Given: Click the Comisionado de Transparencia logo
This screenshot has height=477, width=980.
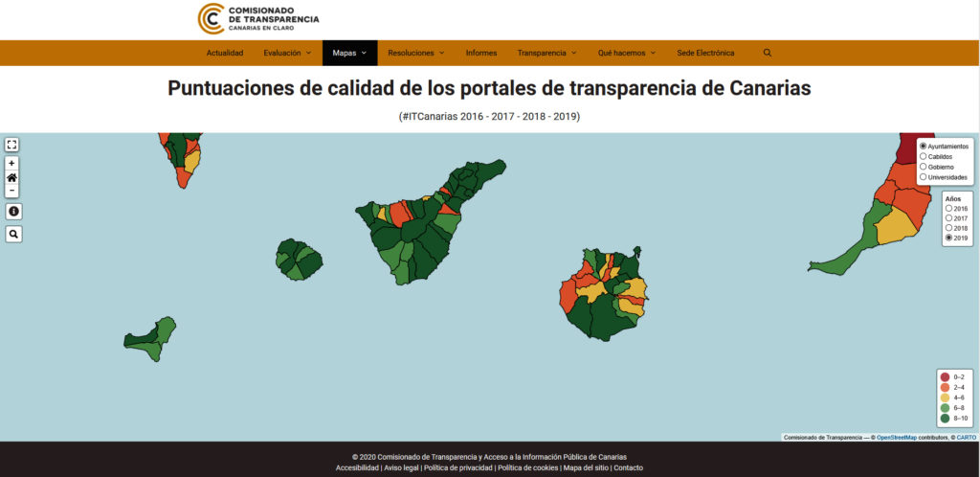Looking at the screenshot, I should (258, 18).
